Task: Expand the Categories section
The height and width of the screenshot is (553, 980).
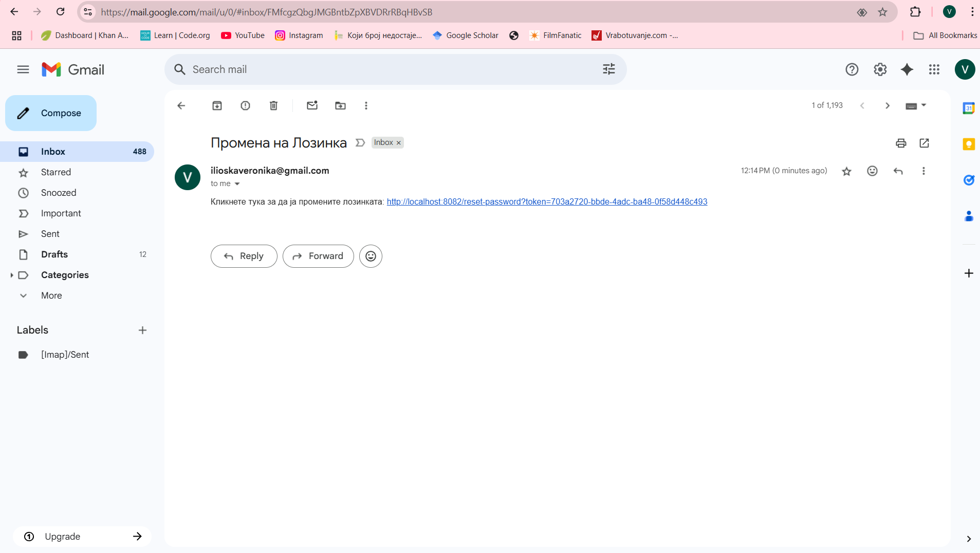Action: (x=12, y=275)
